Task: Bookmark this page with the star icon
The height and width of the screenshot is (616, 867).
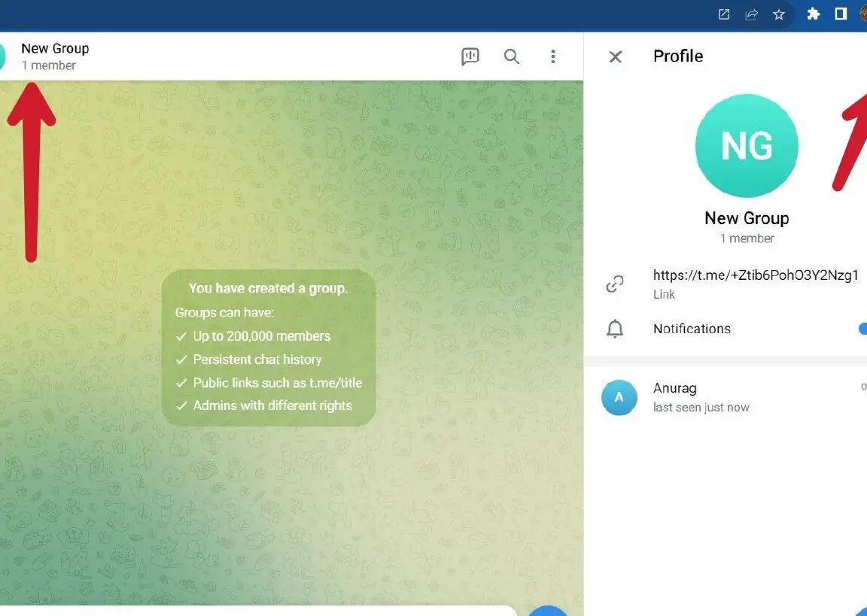Action: [778, 14]
